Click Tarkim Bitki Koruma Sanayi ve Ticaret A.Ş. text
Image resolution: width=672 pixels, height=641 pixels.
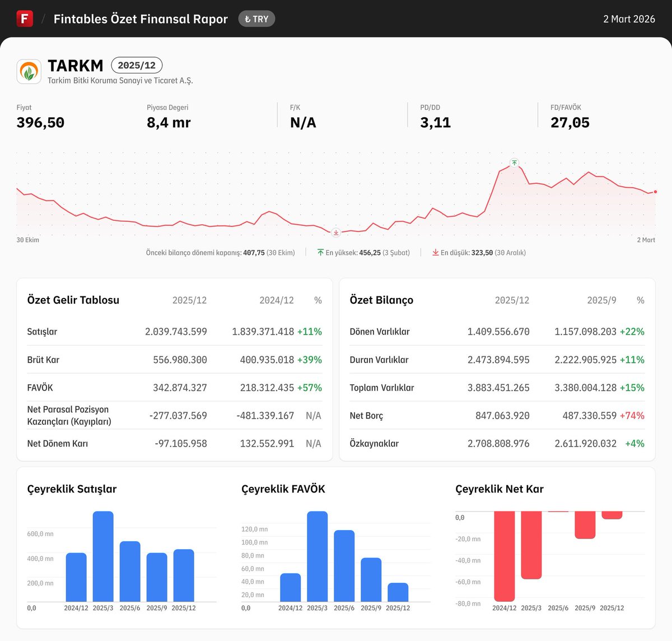pos(120,81)
